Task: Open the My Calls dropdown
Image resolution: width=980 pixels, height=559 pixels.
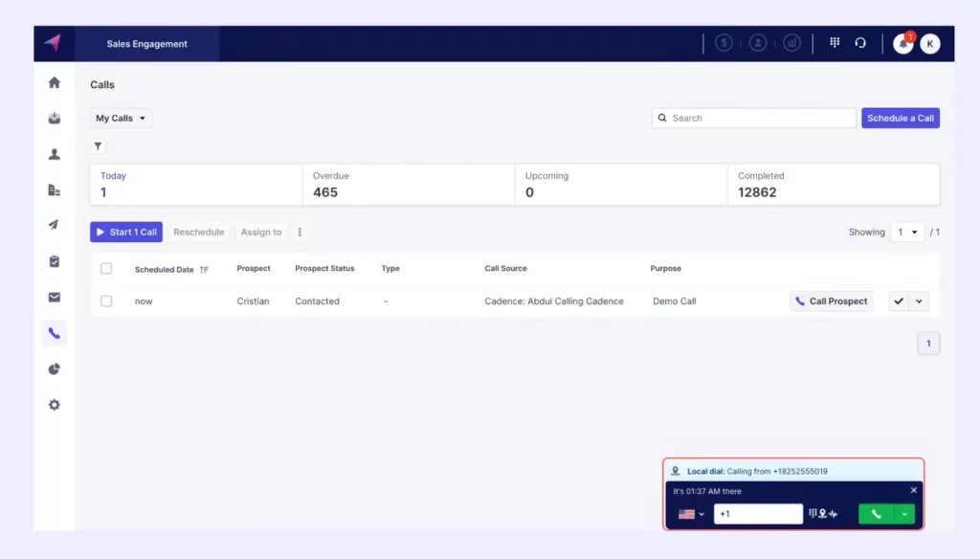Action: tap(121, 118)
